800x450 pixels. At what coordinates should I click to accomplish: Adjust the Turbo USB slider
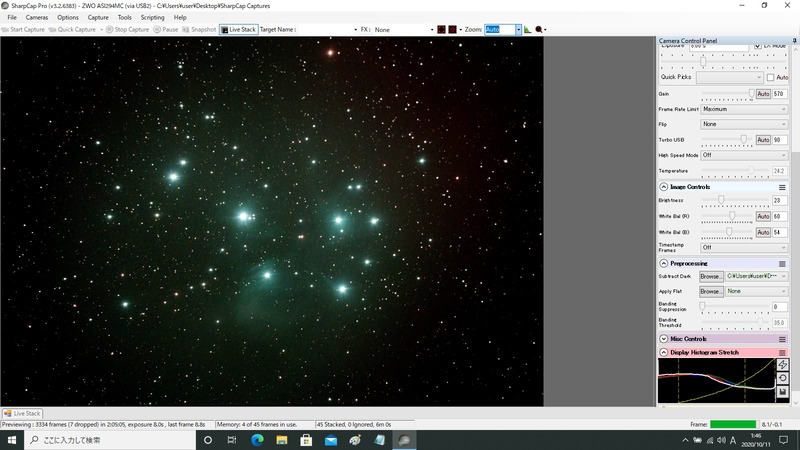click(744, 139)
